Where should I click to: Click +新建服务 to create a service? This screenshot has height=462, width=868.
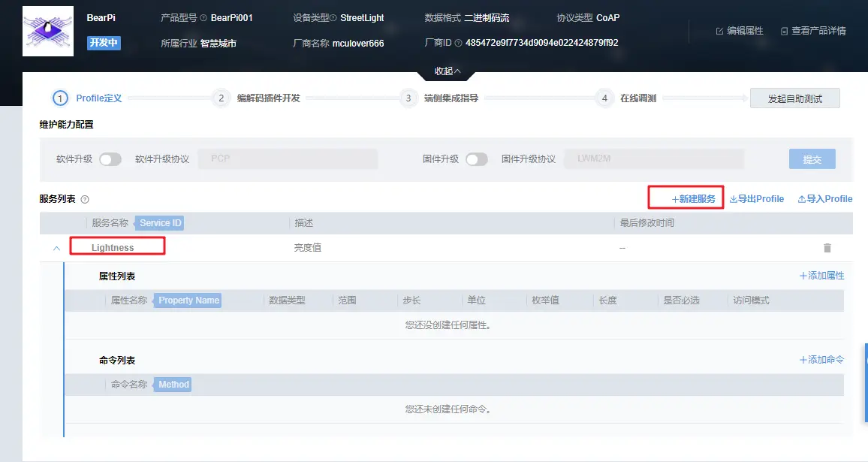pyautogui.click(x=693, y=199)
